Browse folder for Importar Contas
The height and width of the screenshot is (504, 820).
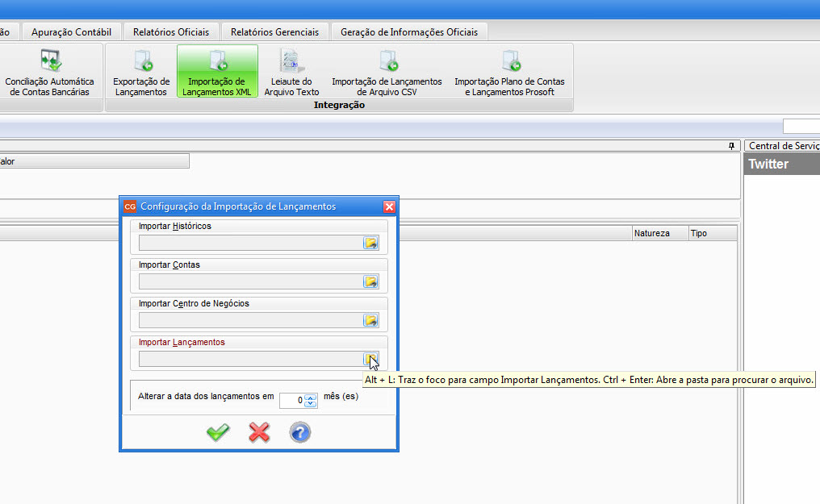(370, 281)
